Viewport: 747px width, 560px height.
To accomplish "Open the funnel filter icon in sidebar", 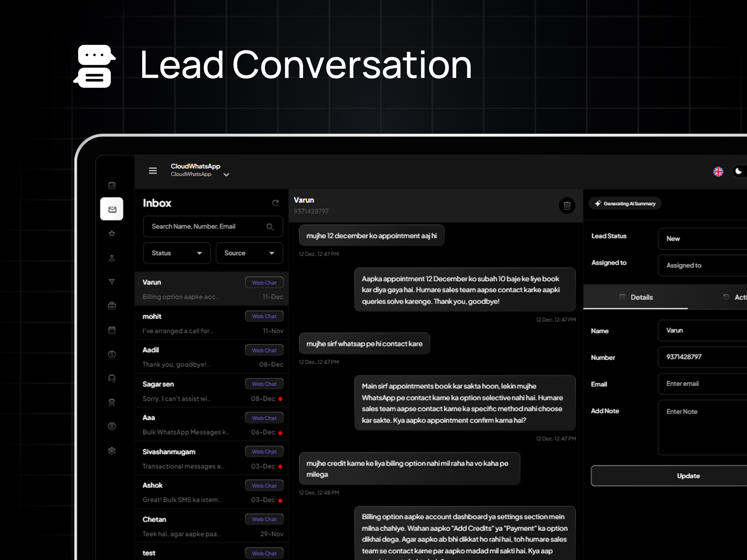I will (112, 282).
